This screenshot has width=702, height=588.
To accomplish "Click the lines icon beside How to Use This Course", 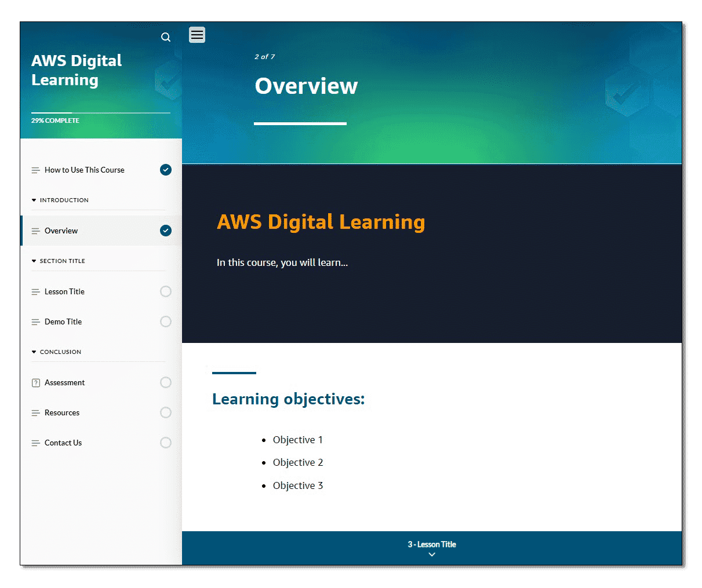I will pos(35,170).
